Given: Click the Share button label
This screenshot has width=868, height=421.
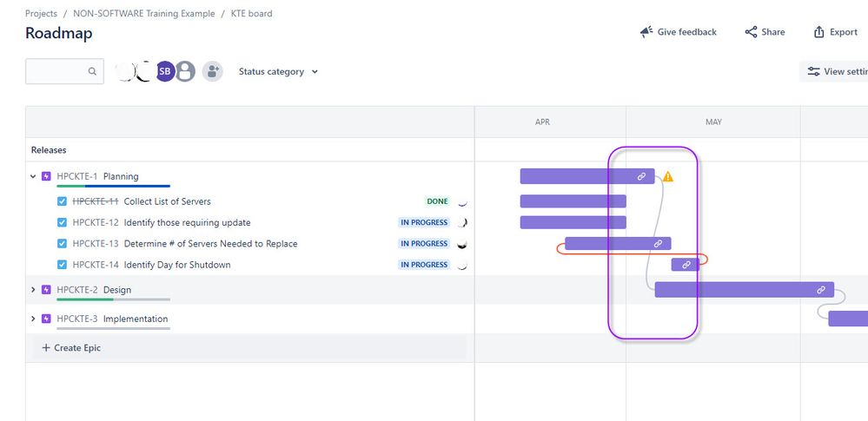Looking at the screenshot, I should [x=772, y=32].
